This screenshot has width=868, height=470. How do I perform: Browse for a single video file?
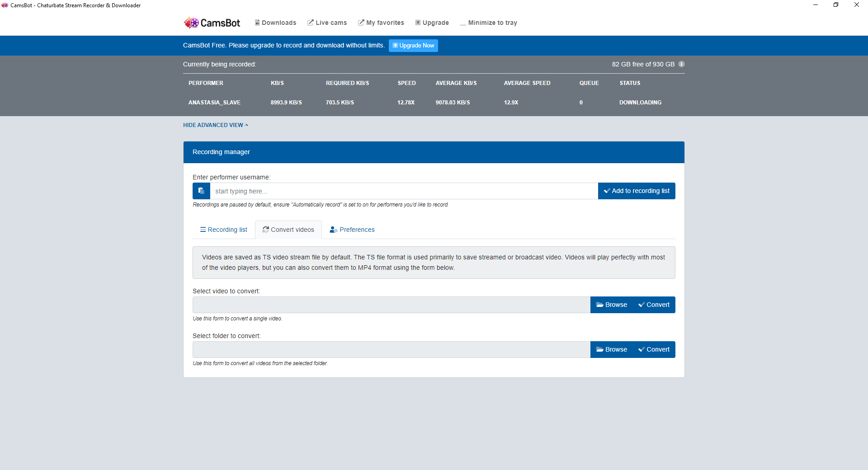coord(611,305)
